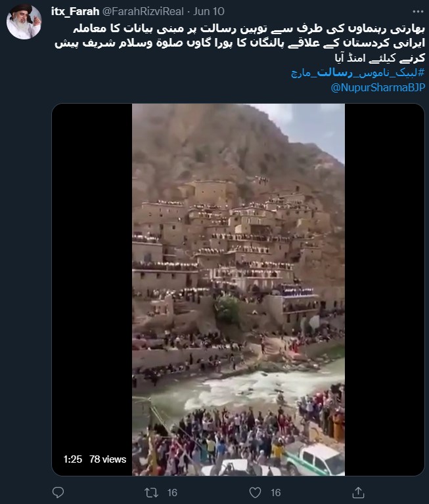Screen dimensions: 429x504
Task: Like the tweet with the heart icon
Action: click(255, 492)
